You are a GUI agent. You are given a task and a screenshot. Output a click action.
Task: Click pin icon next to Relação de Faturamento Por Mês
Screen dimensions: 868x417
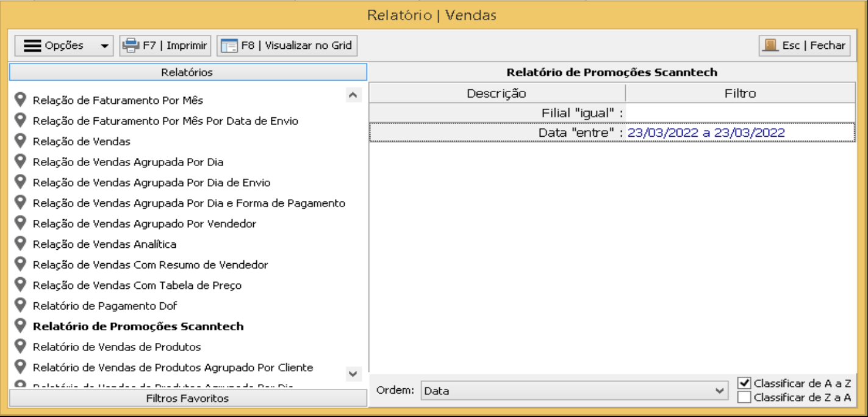pos(21,100)
